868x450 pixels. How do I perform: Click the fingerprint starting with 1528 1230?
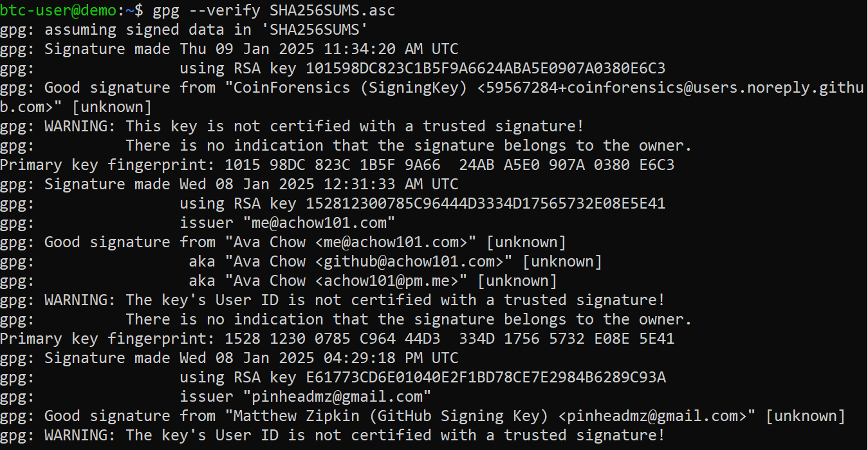(x=449, y=339)
